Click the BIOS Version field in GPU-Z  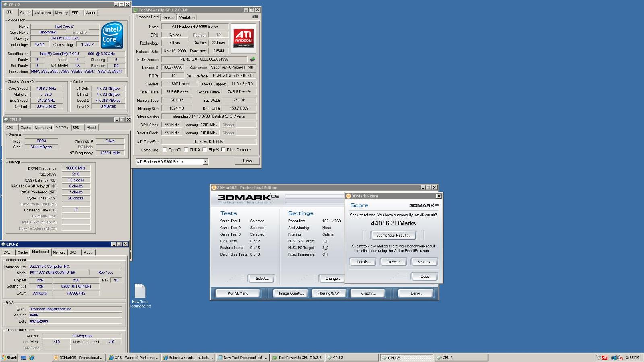(204, 59)
